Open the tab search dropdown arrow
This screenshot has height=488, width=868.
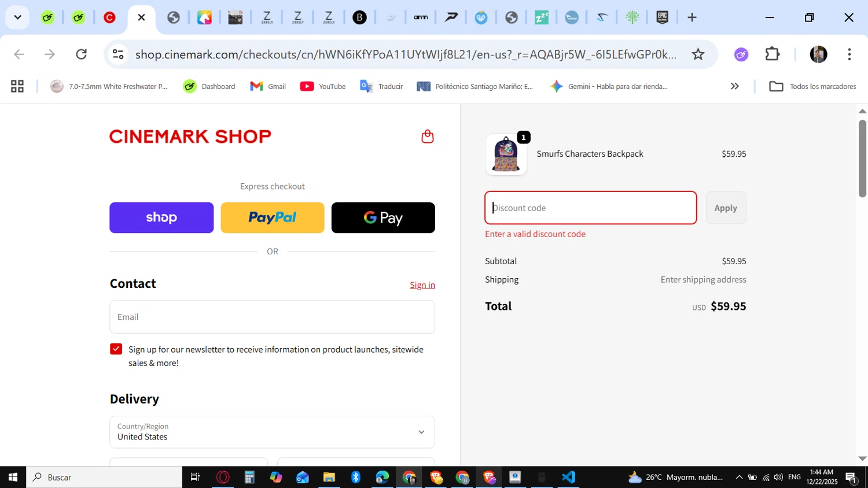17,17
